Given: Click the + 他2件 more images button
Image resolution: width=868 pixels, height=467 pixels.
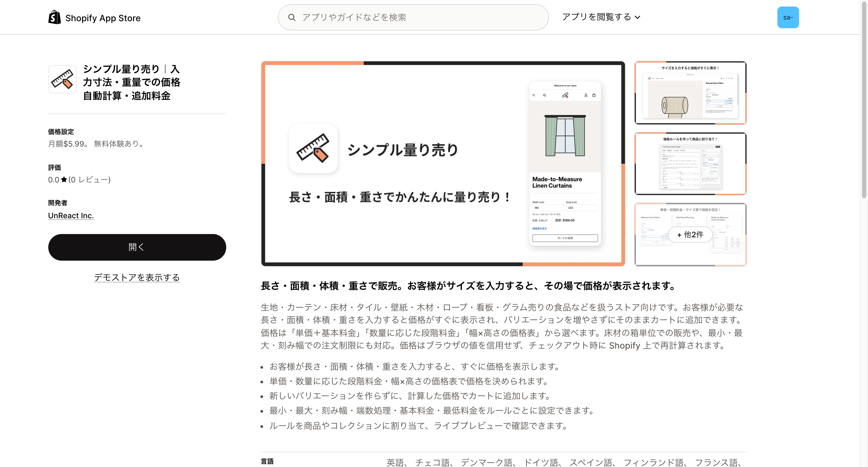Looking at the screenshot, I should click(x=690, y=234).
